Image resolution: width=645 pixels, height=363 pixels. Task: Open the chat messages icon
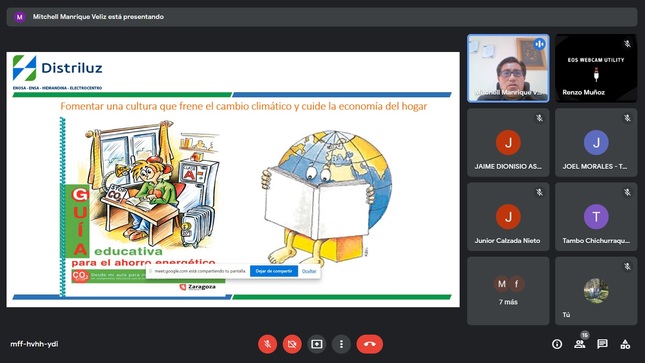pos(602,344)
